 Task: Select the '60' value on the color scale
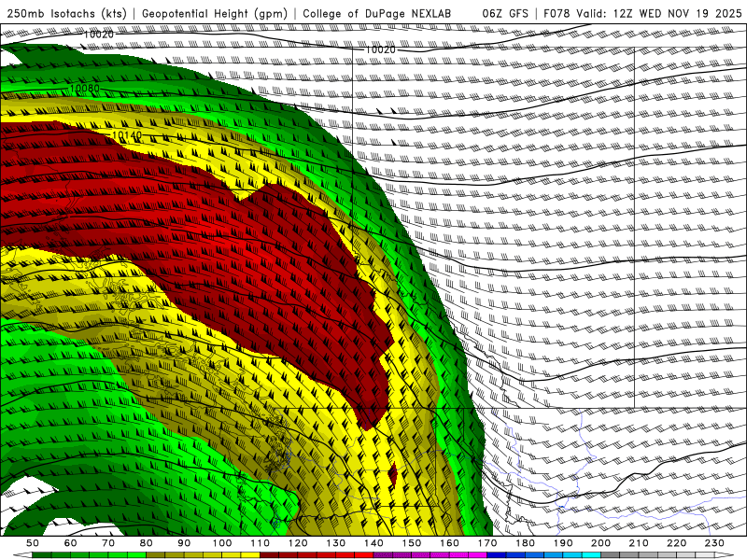71,543
